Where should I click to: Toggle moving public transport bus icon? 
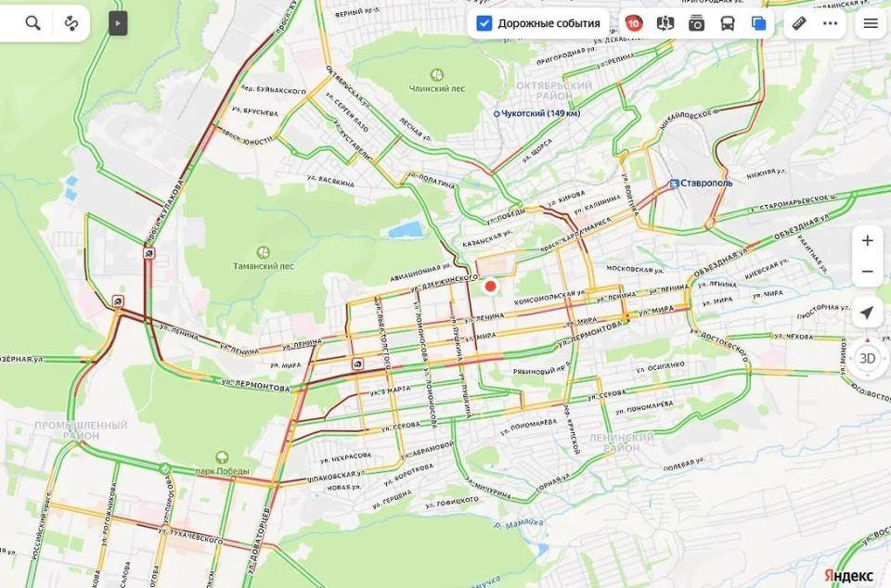(x=728, y=23)
